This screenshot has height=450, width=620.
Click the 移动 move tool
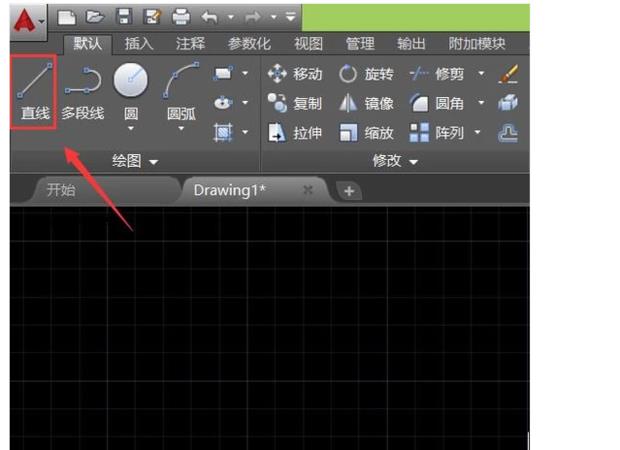coord(295,74)
